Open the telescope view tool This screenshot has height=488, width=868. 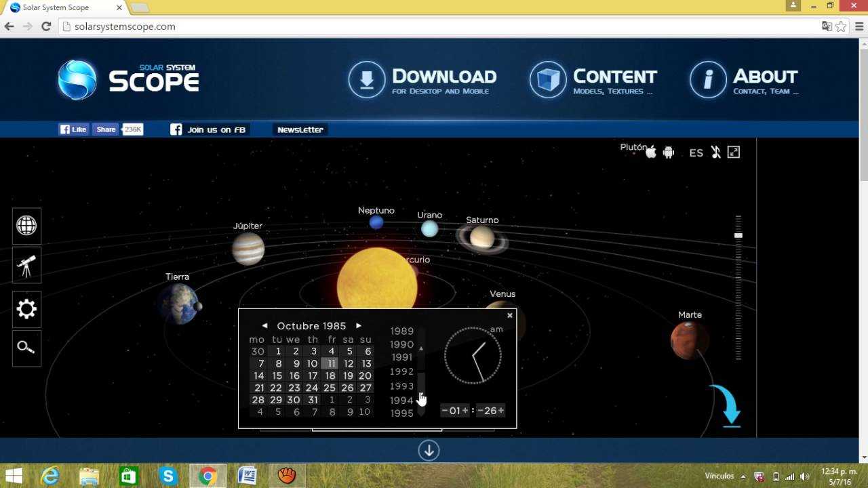pos(26,265)
